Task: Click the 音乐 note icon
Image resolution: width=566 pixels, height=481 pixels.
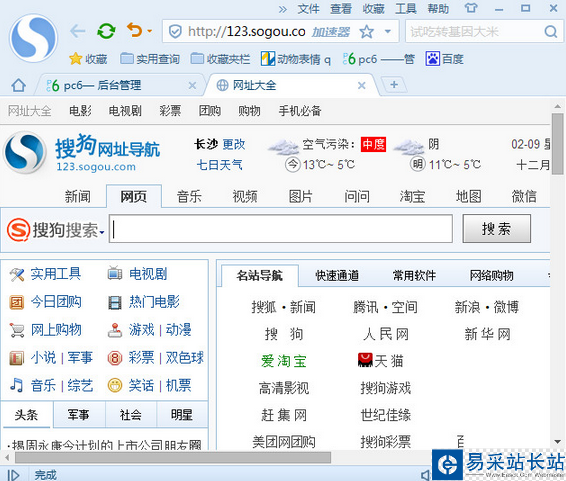Action: [16, 385]
